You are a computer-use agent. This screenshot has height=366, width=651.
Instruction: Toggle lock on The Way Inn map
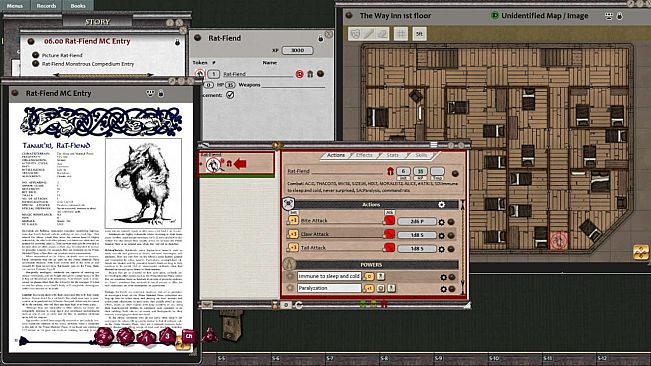(x=619, y=16)
